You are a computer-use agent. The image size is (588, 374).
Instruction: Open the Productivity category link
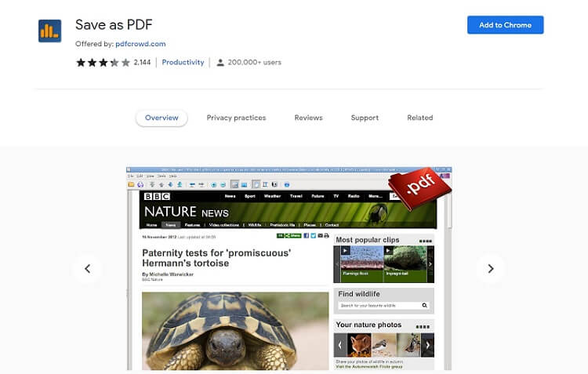[x=183, y=62]
